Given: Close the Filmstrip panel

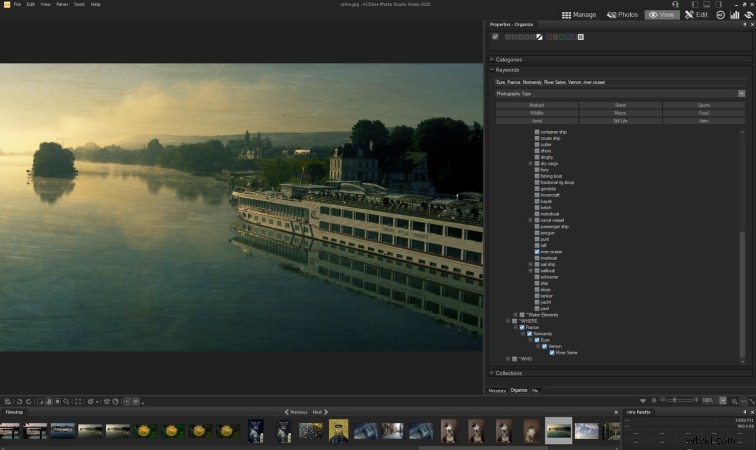Looking at the screenshot, I should point(616,412).
